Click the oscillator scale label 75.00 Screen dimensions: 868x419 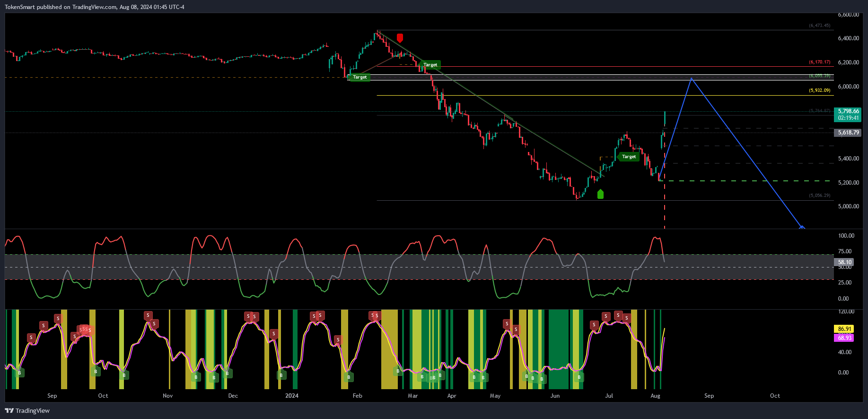pos(844,251)
